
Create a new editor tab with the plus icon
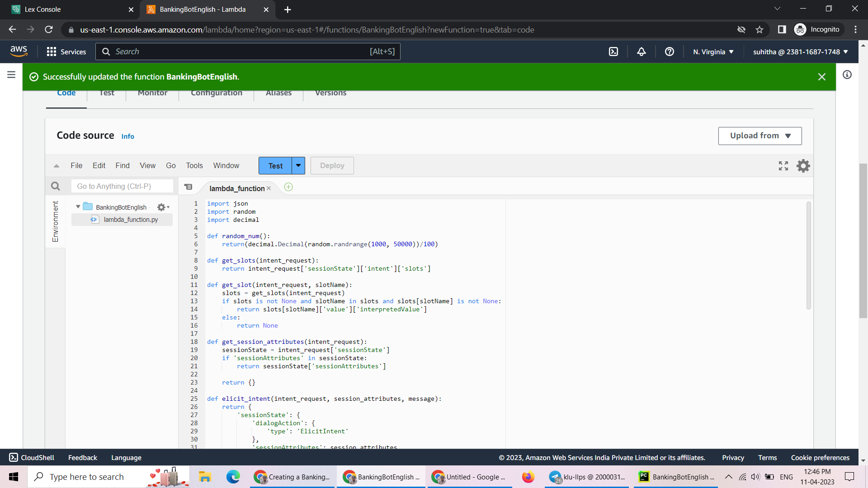pos(288,187)
